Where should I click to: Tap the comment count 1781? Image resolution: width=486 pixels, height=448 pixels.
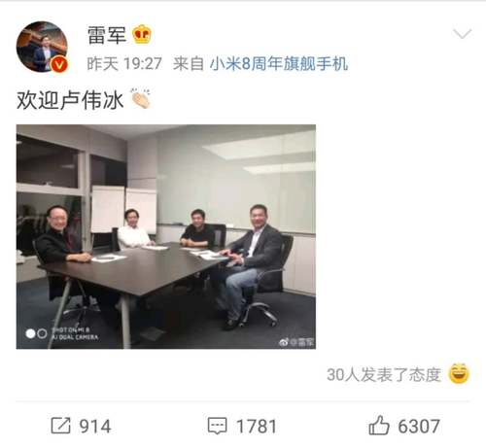click(x=257, y=426)
